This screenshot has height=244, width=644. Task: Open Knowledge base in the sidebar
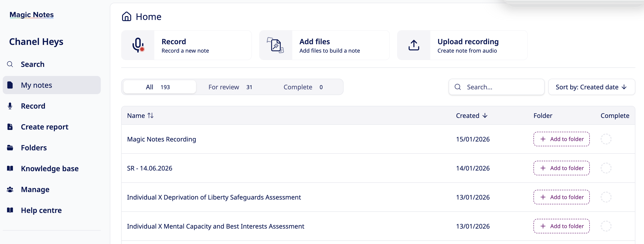tap(49, 168)
